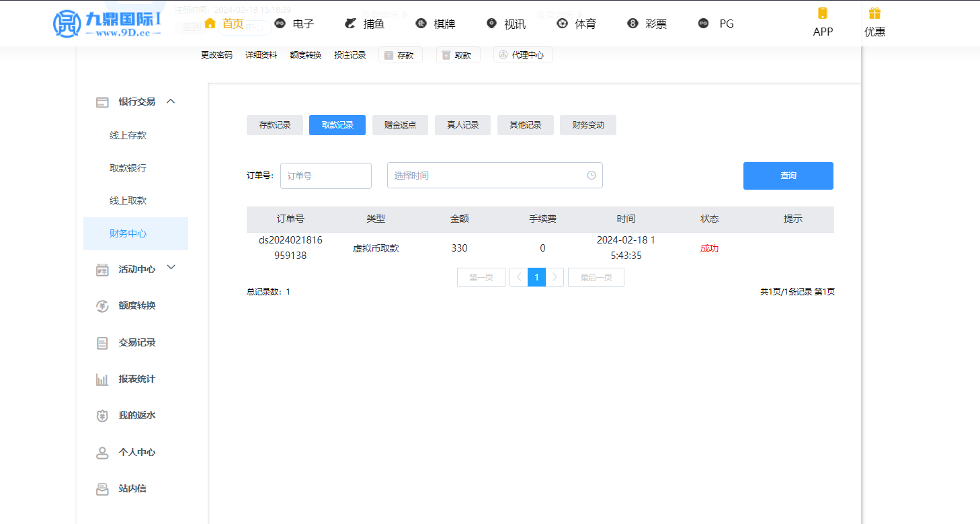Switch to the 财务变动 tab
This screenshot has height=524, width=980.
coord(587,125)
